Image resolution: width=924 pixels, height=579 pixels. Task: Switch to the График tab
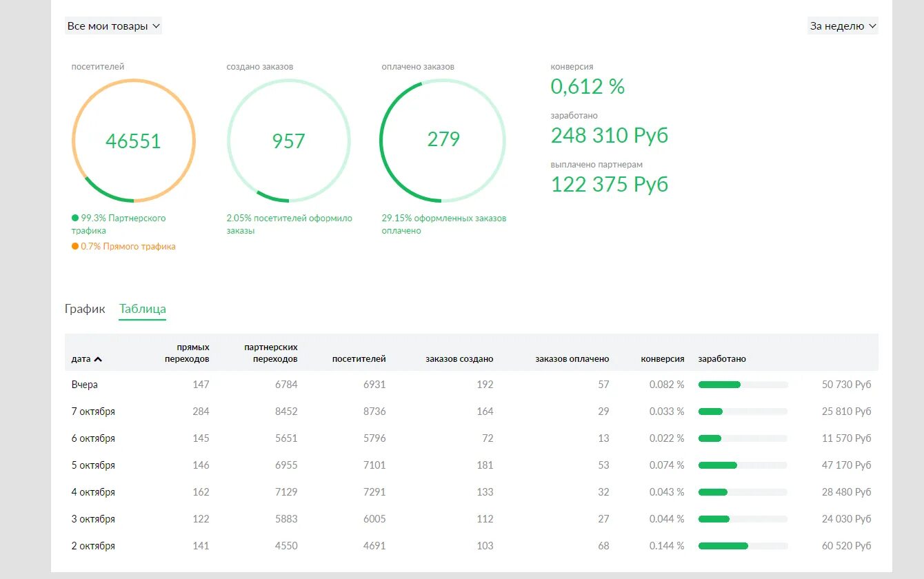pyautogui.click(x=85, y=309)
